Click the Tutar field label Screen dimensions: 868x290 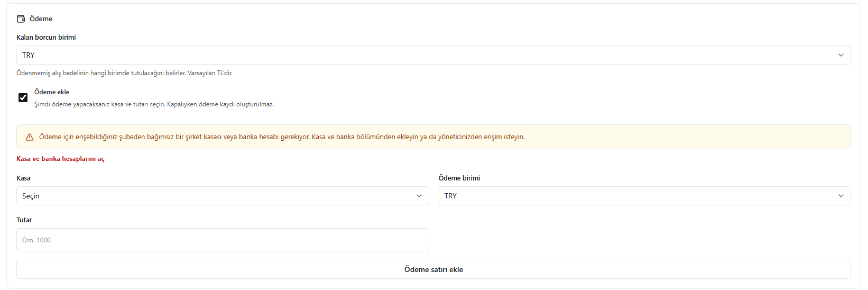click(x=24, y=220)
